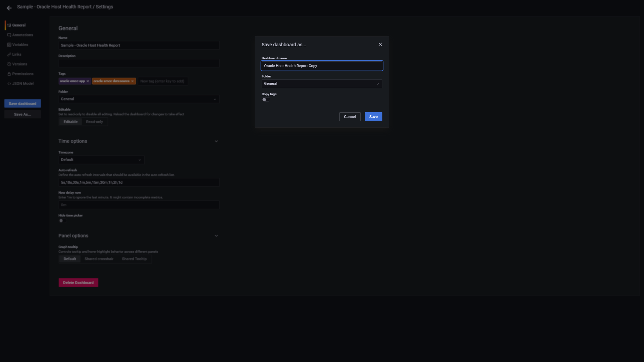This screenshot has width=644, height=362.
Task: Select the Shared crosshair tooltip option
Action: point(99,259)
